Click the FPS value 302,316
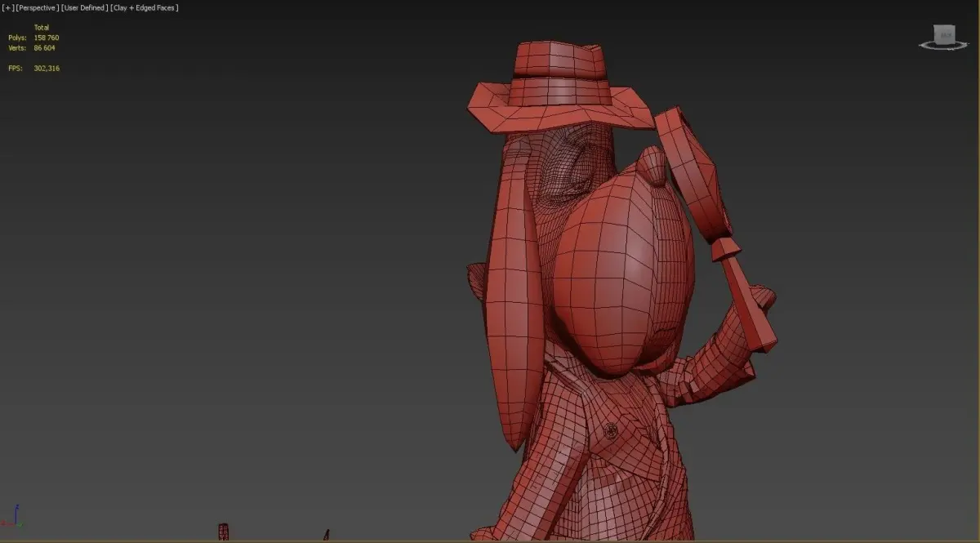The height and width of the screenshot is (543, 980). [x=47, y=69]
